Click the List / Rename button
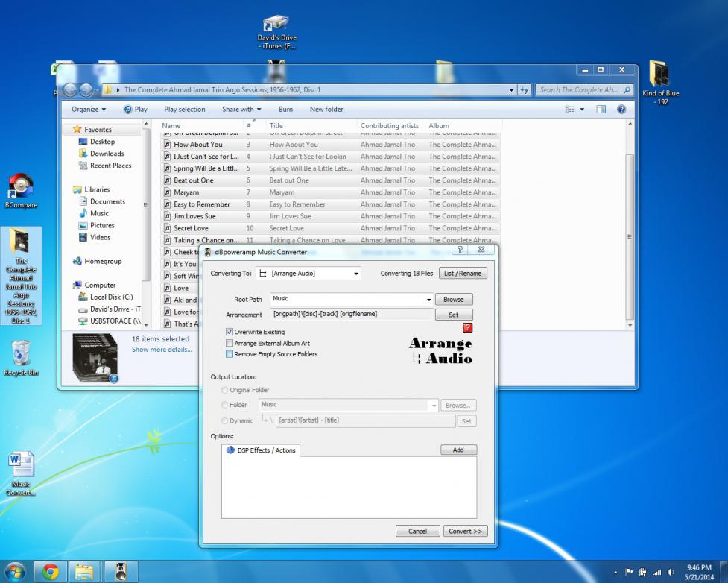 (x=463, y=274)
